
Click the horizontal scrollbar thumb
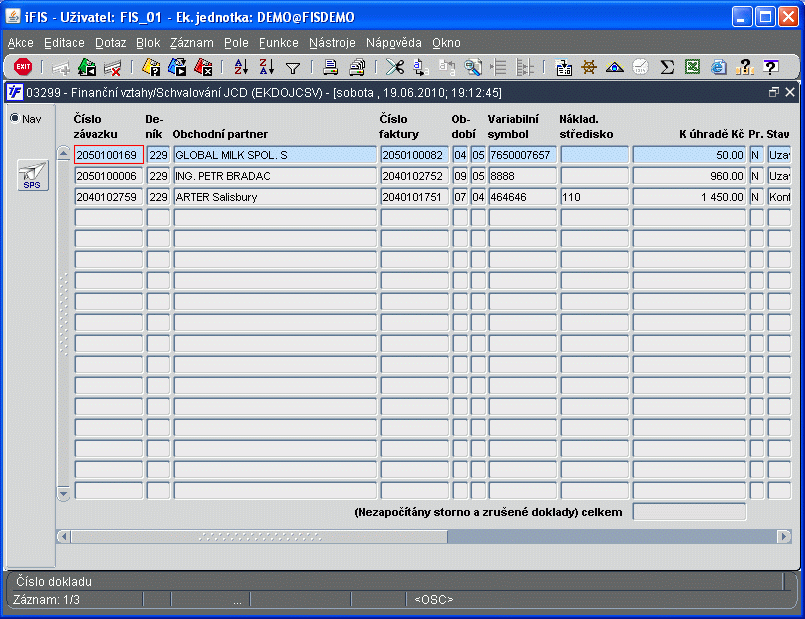point(259,536)
